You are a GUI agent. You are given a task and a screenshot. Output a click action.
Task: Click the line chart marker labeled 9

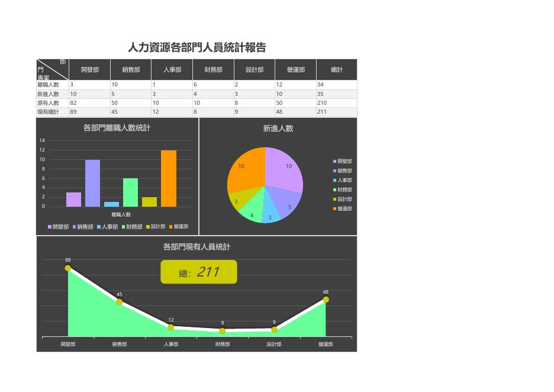coord(274,330)
